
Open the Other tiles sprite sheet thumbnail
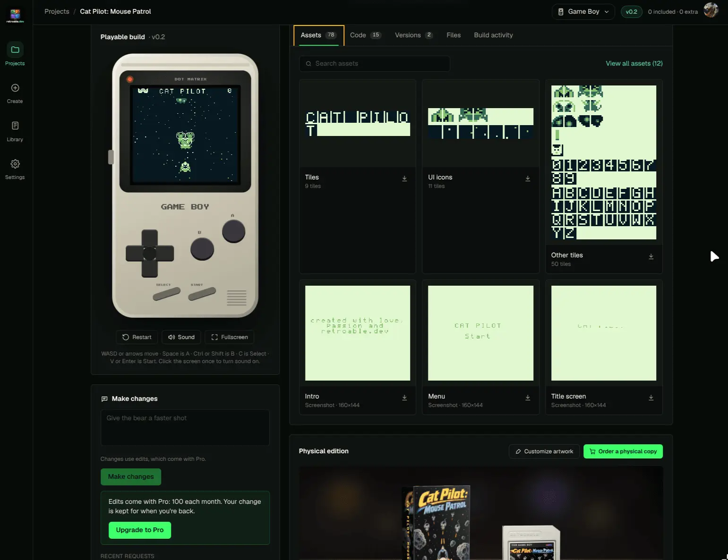(604, 162)
